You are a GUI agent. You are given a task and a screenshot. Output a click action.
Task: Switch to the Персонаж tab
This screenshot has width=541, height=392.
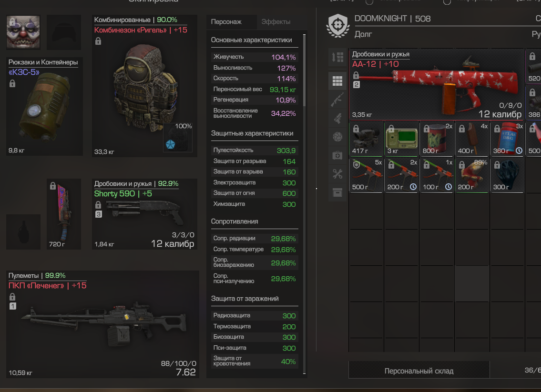226,22
